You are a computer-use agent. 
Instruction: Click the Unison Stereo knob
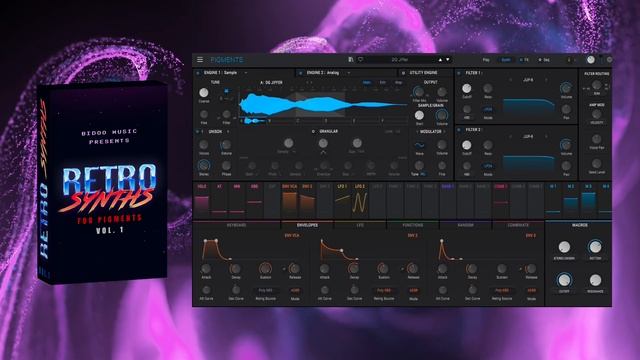[204, 165]
